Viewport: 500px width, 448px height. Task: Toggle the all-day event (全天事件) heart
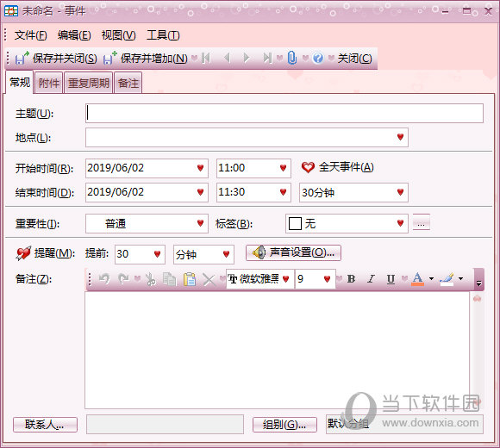308,167
